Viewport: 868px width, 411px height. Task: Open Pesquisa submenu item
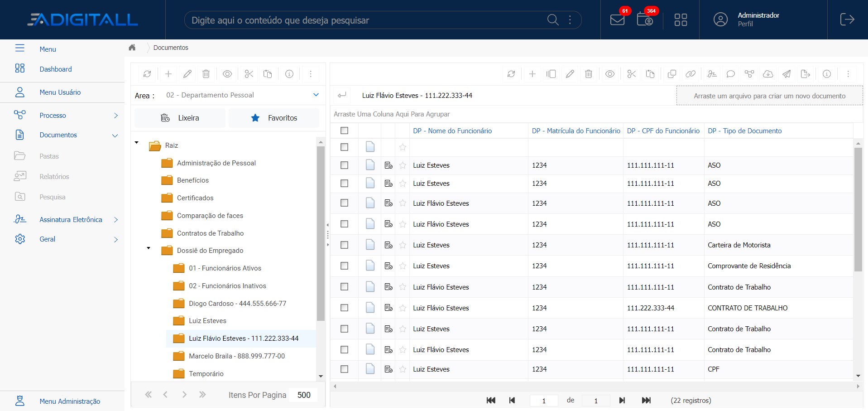[53, 197]
